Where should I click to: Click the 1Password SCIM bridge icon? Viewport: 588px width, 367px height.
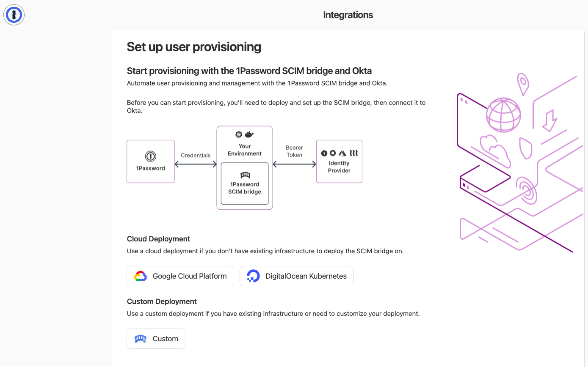pyautogui.click(x=245, y=175)
